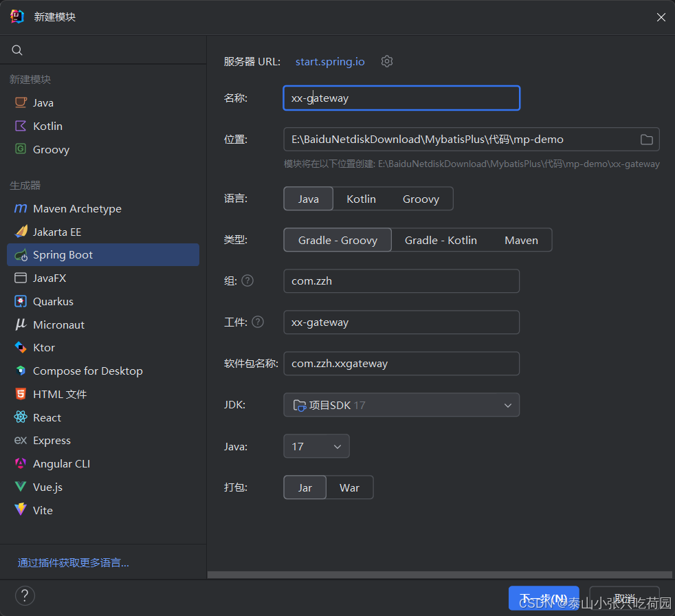The image size is (675, 616).
Task: Select Jar packaging
Action: pyautogui.click(x=305, y=487)
